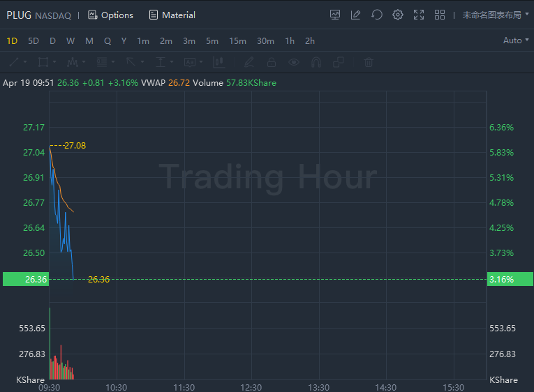Image resolution: width=534 pixels, height=392 pixels.
Task: Click the 27.17 price axis label
Action: (x=34, y=127)
